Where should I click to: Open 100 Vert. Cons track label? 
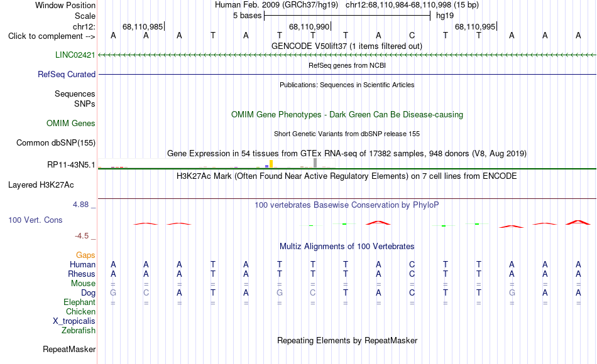[x=35, y=220]
